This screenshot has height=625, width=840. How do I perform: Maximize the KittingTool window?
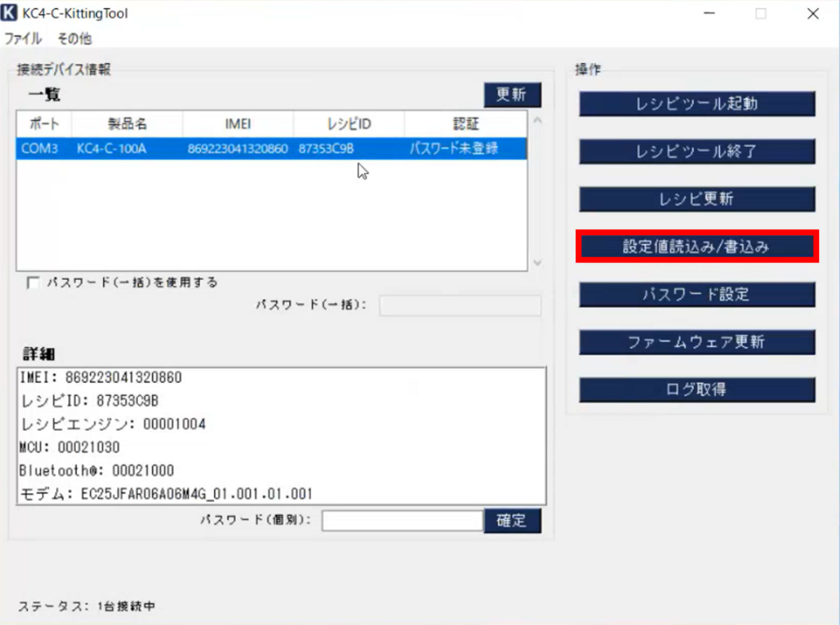coord(761,14)
